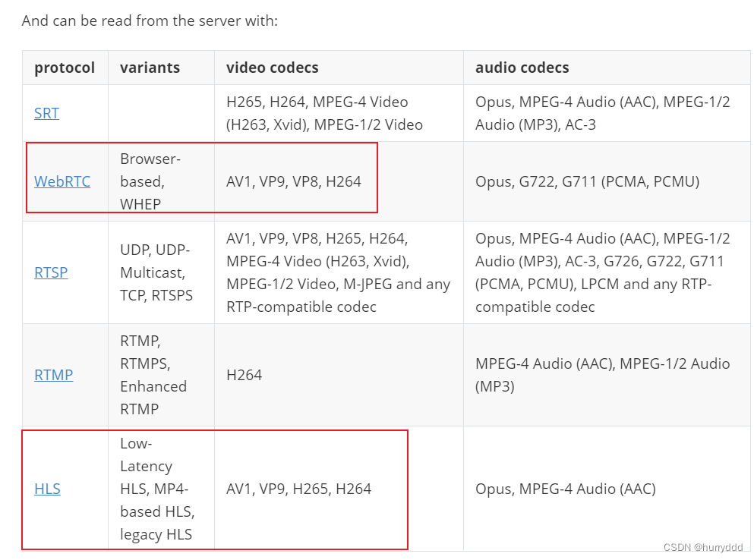Open the HLS protocol link

[x=47, y=489]
